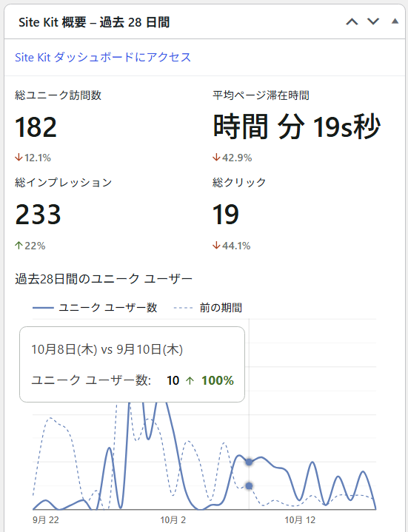Click the 時間 分 19s秒 value
Viewport: 408px width, 532px height.
click(297, 127)
